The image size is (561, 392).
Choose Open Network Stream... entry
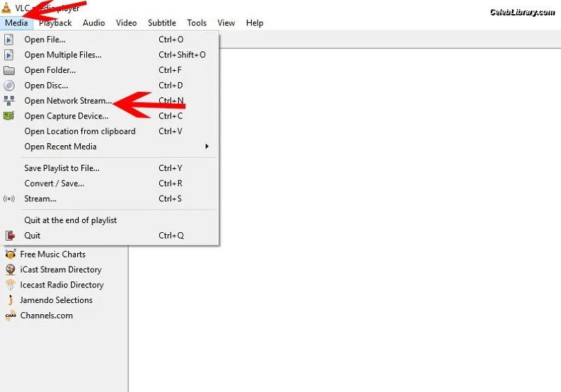(x=109, y=101)
